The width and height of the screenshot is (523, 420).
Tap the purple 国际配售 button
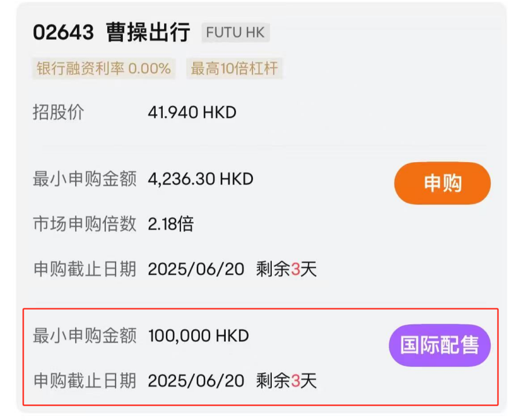click(439, 345)
